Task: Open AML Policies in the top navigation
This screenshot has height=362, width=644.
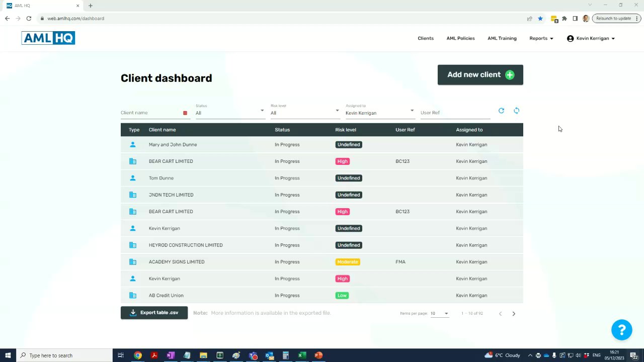Action: 460,38
